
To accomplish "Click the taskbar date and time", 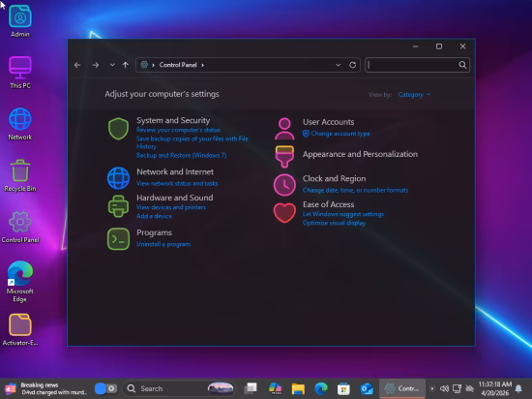I will [494, 388].
